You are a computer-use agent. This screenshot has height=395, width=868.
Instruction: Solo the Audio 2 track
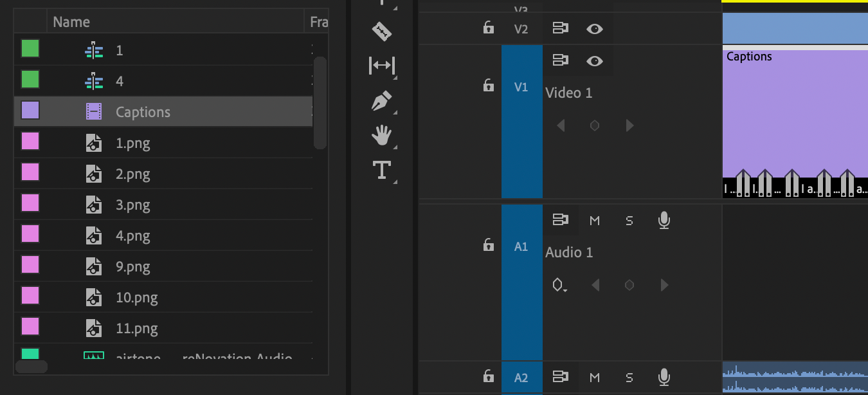click(629, 378)
